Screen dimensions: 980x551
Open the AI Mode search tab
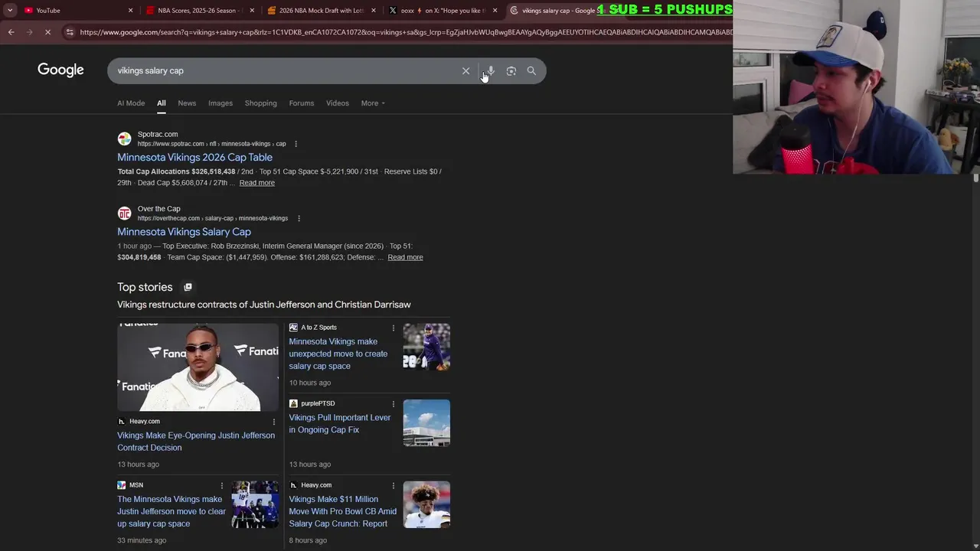[131, 103]
